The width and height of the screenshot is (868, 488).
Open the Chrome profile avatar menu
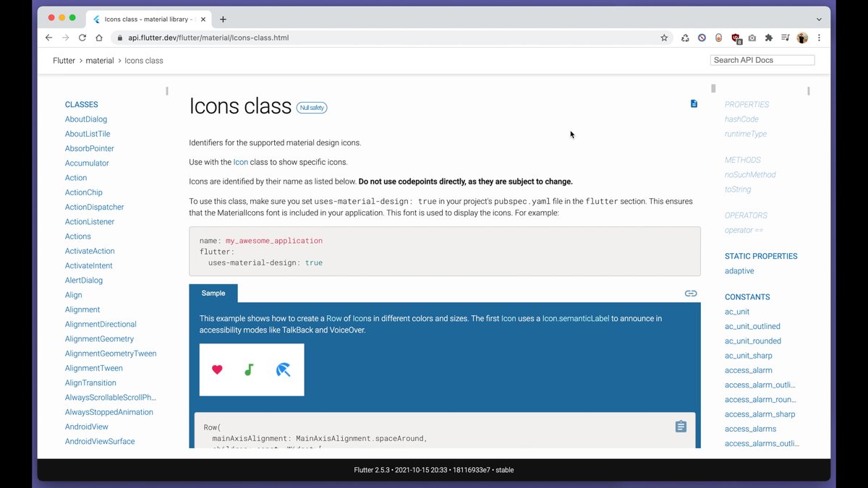[802, 38]
